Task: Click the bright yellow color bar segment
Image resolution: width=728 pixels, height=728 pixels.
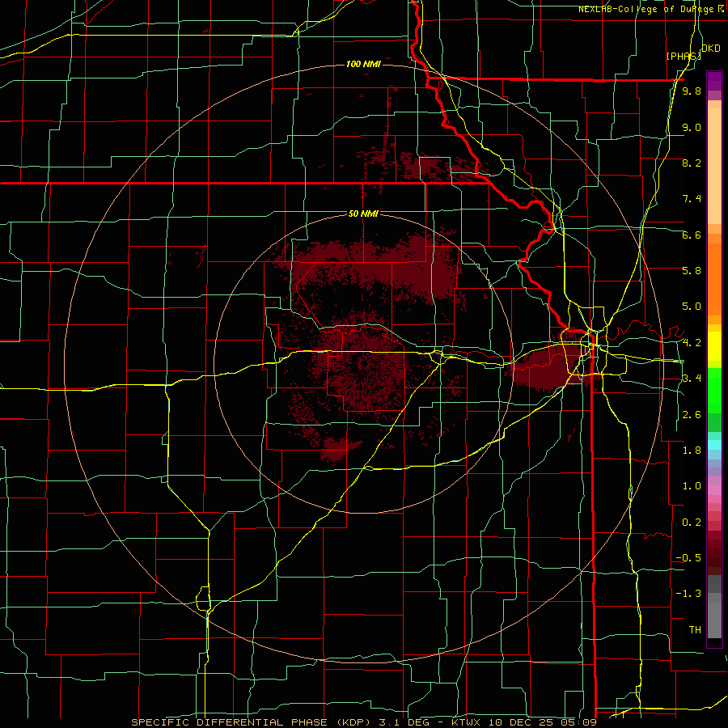Action: [714, 346]
